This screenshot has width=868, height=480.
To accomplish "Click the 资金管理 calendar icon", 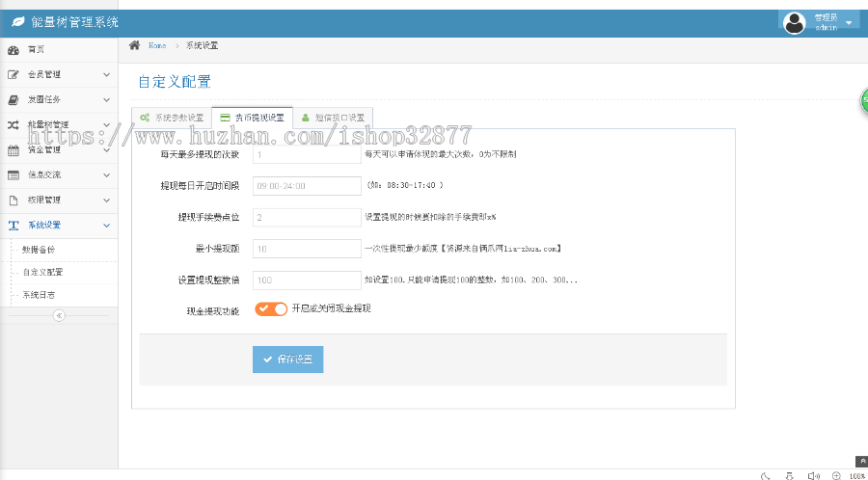I will click(x=14, y=149).
